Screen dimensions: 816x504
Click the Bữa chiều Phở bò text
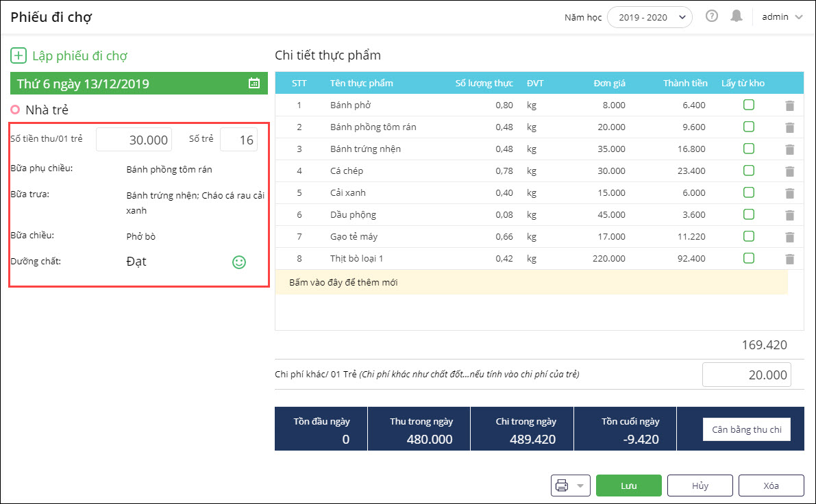(141, 236)
